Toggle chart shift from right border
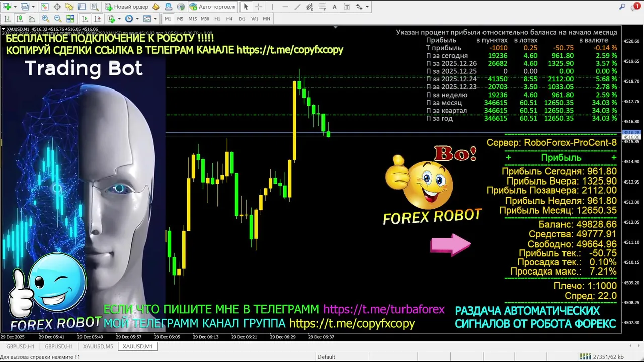This screenshot has height=362, width=644. click(97, 19)
